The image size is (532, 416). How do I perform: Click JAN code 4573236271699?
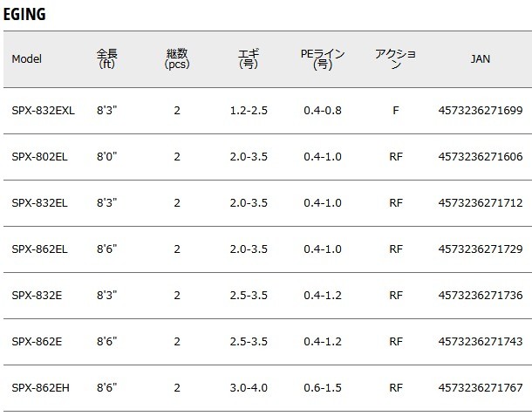(x=481, y=111)
